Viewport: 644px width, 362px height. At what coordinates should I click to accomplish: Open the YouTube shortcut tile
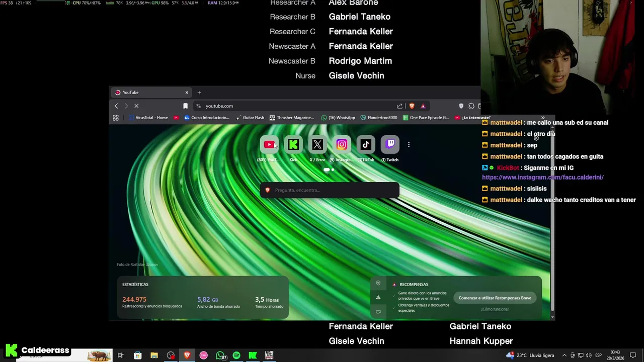point(269,145)
